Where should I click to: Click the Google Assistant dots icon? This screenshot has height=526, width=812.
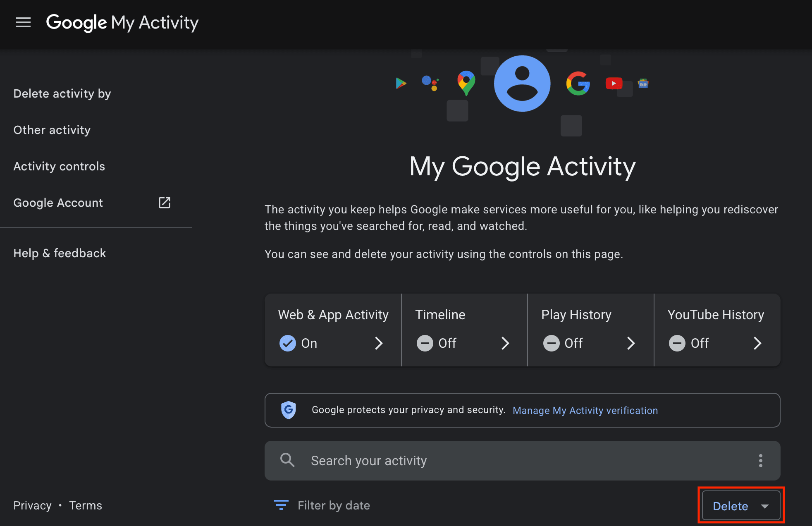click(x=430, y=83)
